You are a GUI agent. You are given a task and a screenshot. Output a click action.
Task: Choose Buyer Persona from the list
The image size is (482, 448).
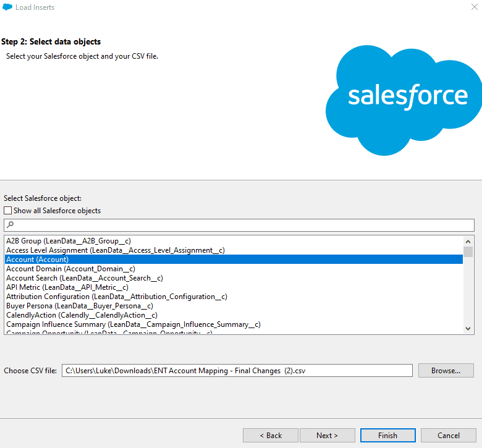click(x=79, y=306)
